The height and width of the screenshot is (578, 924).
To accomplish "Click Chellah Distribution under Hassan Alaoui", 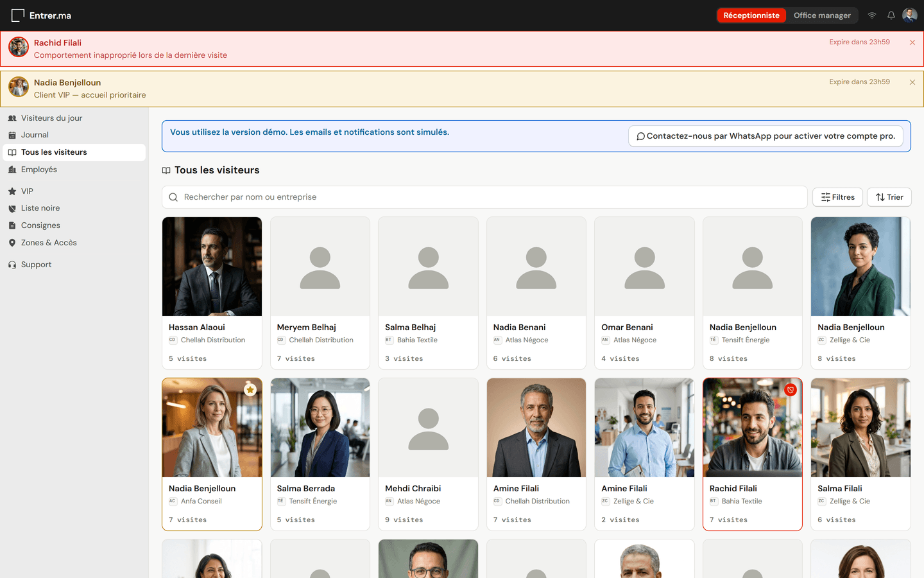I will [x=213, y=340].
